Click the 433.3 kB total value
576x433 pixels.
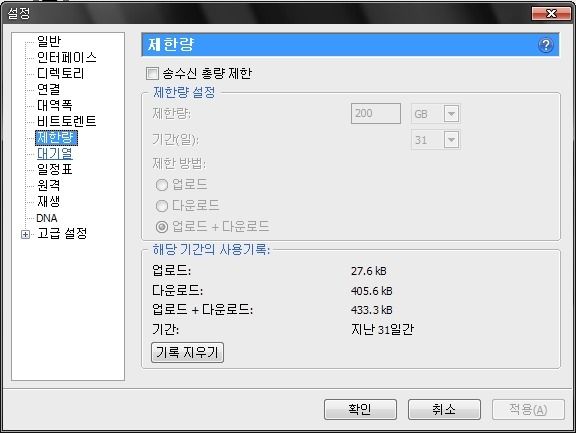point(371,310)
